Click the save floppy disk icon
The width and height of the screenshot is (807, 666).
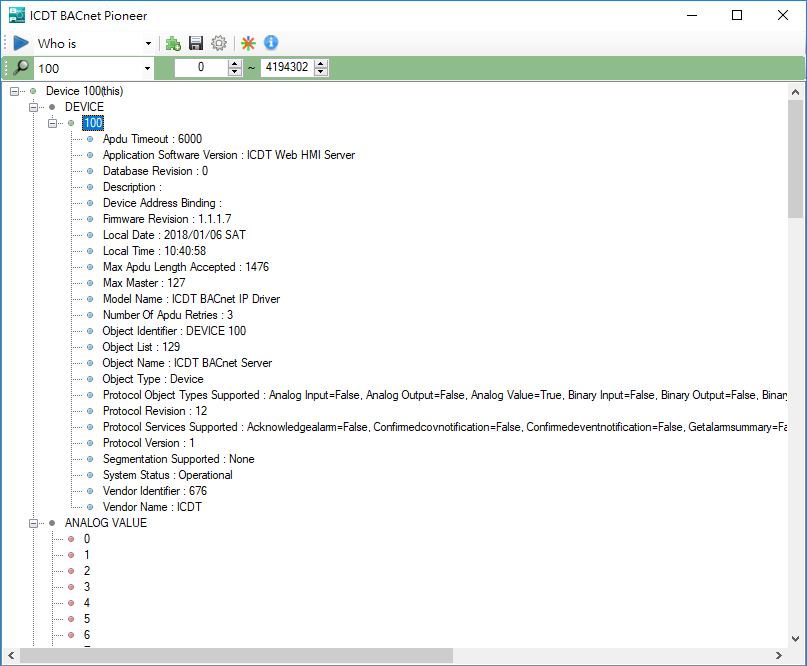[x=196, y=43]
